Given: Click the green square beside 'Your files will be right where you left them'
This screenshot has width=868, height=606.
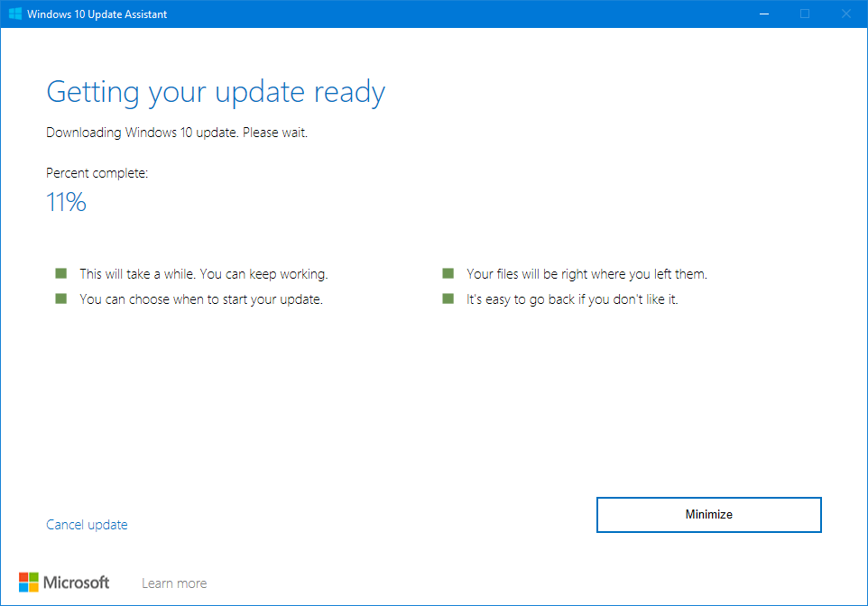Looking at the screenshot, I should [x=448, y=271].
